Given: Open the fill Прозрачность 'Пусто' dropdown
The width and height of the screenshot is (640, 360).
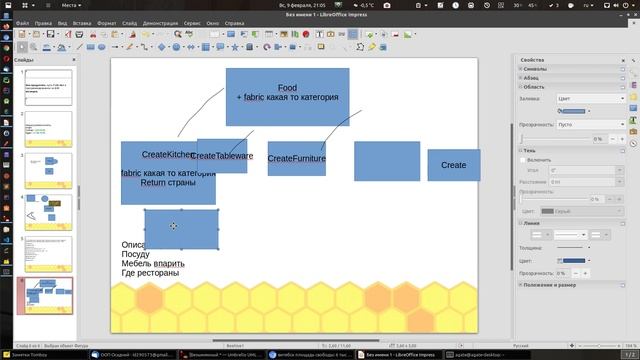Looking at the screenshot, I should (x=591, y=124).
